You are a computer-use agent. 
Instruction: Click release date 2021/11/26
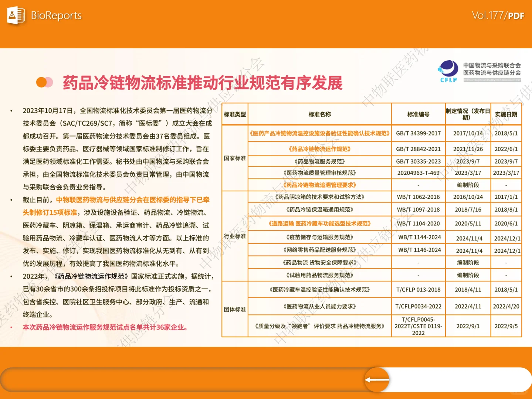point(468,149)
